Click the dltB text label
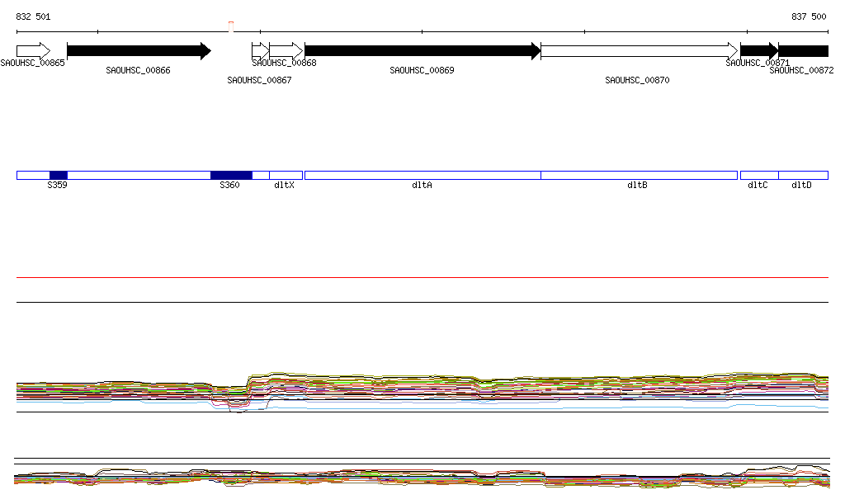Viewport: 845px width, 504px height. pos(637,186)
